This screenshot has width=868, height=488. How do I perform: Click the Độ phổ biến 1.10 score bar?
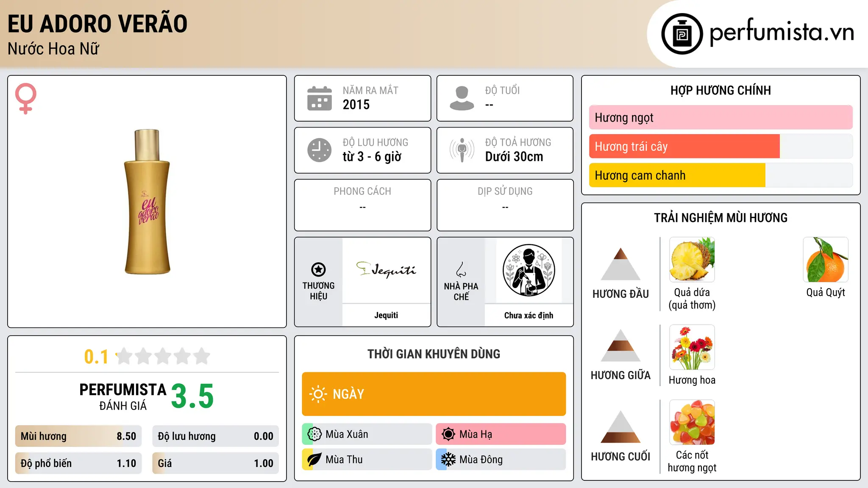pyautogui.click(x=78, y=463)
